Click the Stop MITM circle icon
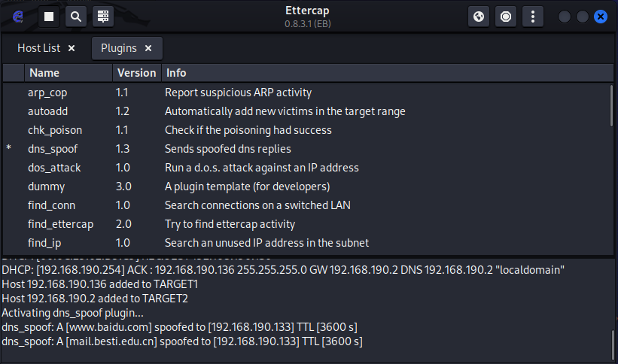 (x=506, y=16)
